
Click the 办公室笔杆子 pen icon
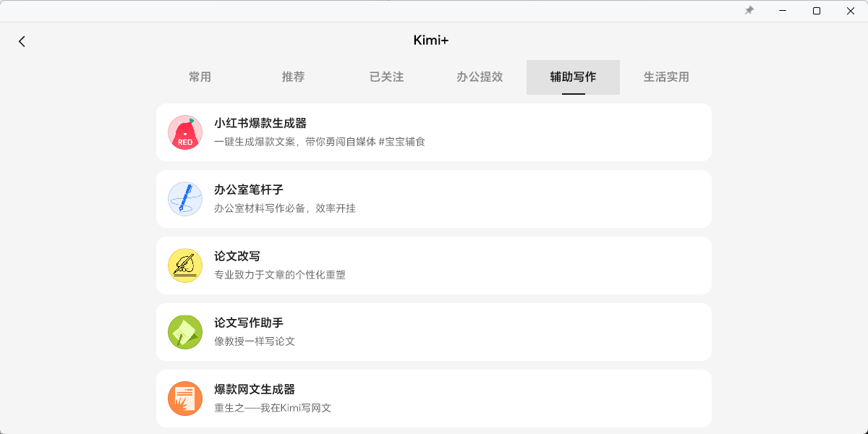[x=185, y=199]
